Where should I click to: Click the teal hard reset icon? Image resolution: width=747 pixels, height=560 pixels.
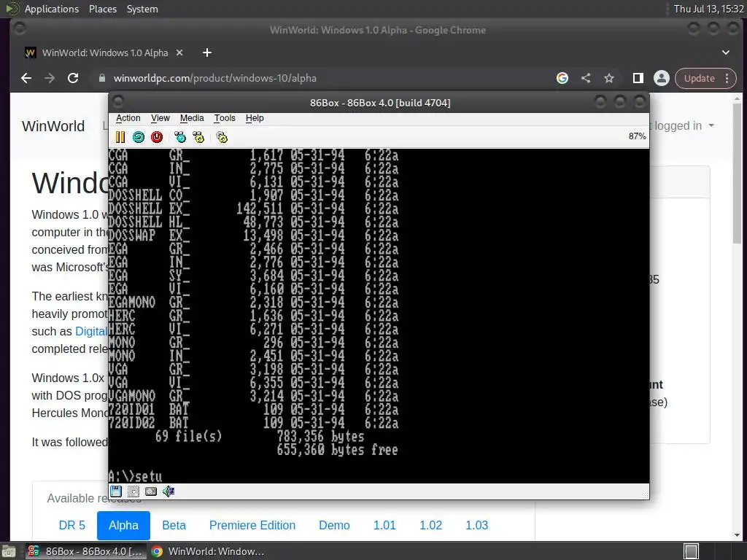(138, 137)
